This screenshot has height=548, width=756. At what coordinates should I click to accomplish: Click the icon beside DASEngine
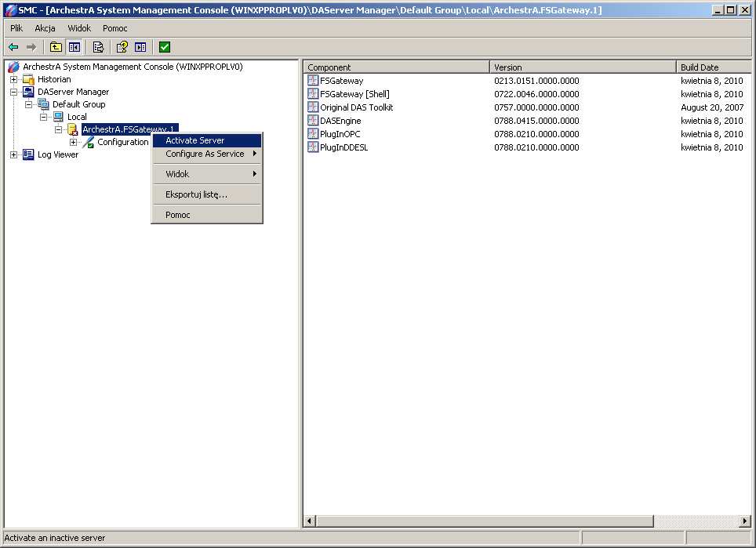click(x=313, y=121)
